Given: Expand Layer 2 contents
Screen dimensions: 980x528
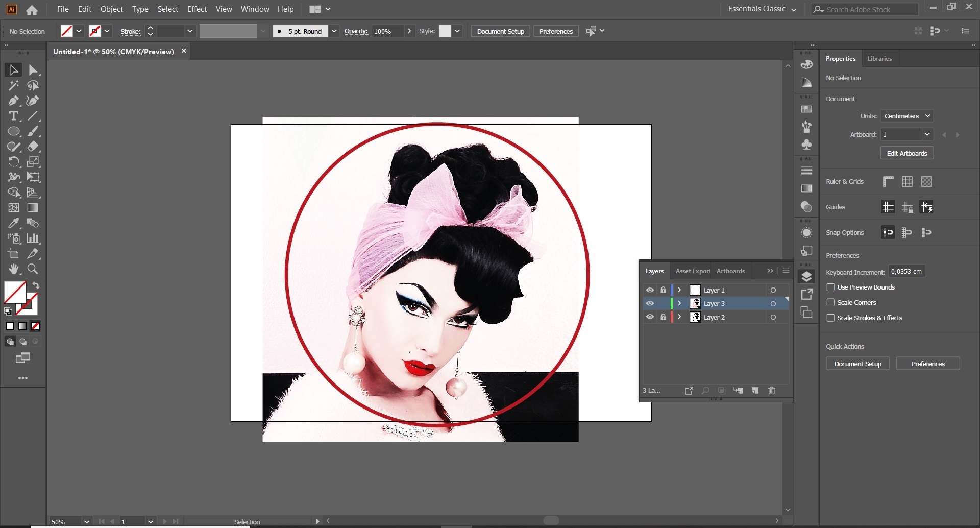Looking at the screenshot, I should point(679,317).
